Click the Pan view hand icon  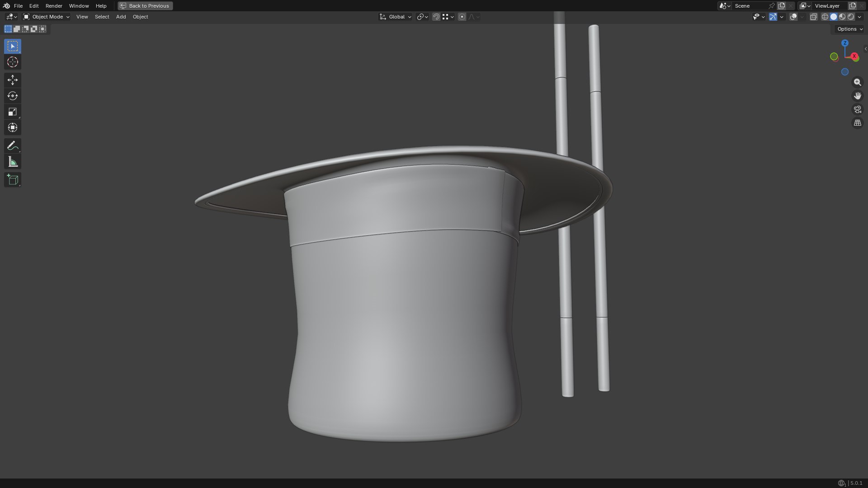857,96
